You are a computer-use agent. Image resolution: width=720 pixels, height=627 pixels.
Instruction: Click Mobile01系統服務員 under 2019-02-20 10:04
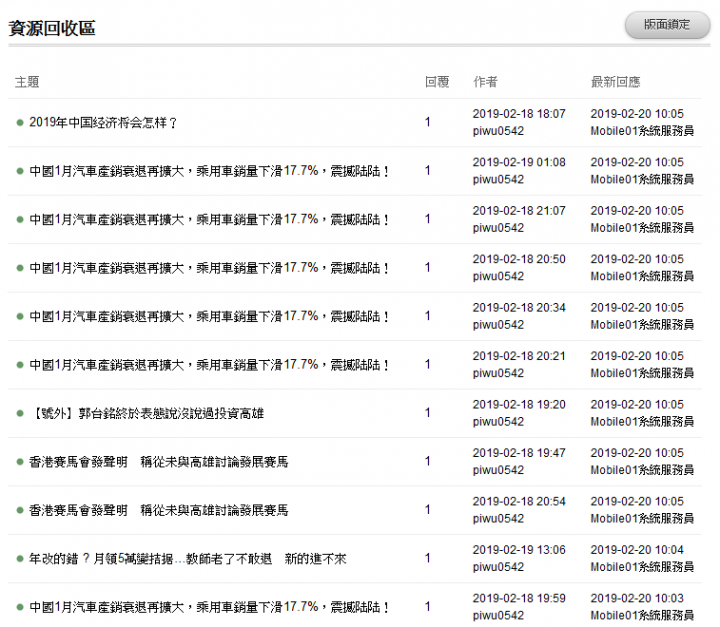coord(642,567)
